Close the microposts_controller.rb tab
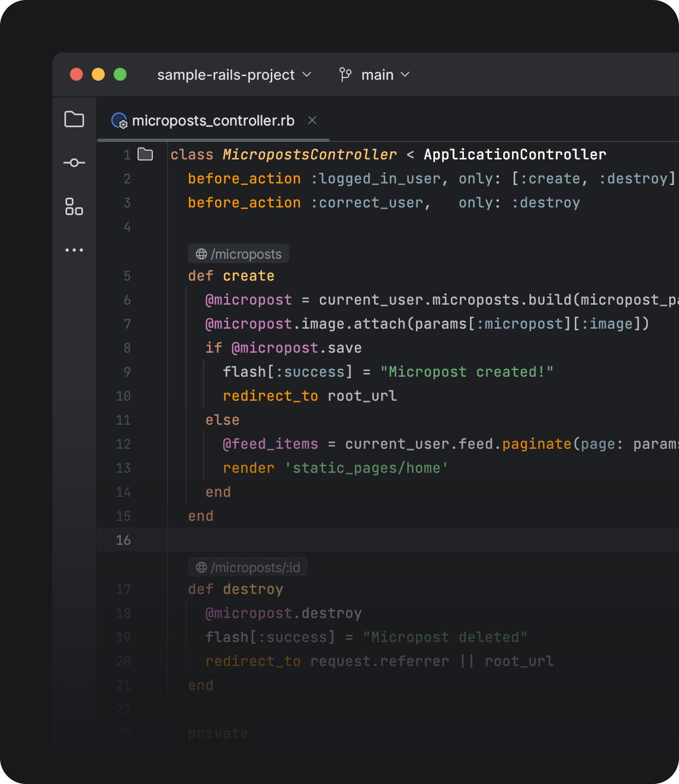This screenshot has height=784, width=679. click(312, 120)
